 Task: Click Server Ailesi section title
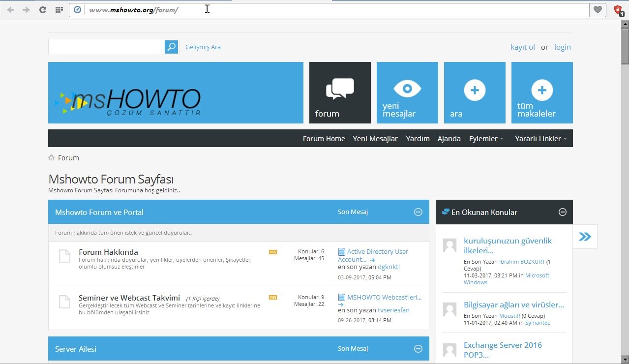coord(76,349)
